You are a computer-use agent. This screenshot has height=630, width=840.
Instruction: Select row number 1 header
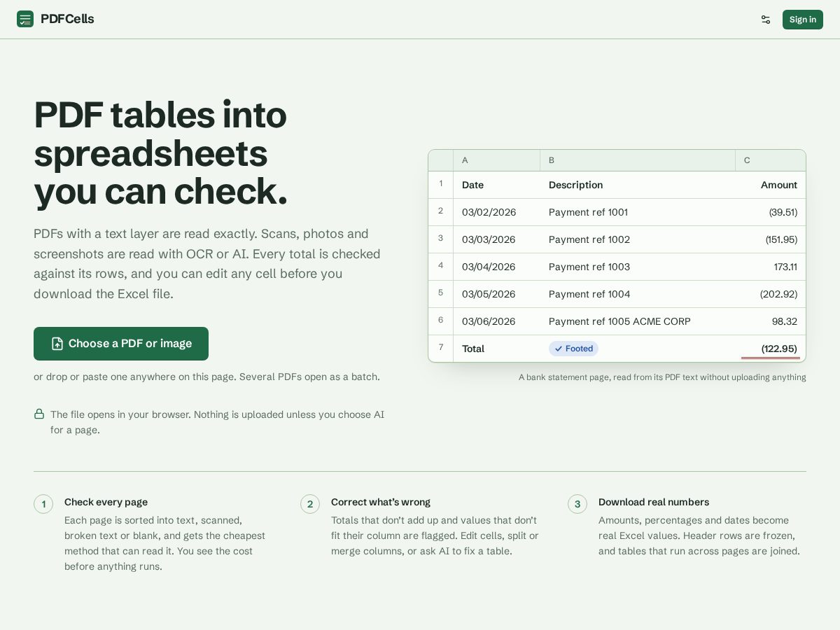(441, 185)
